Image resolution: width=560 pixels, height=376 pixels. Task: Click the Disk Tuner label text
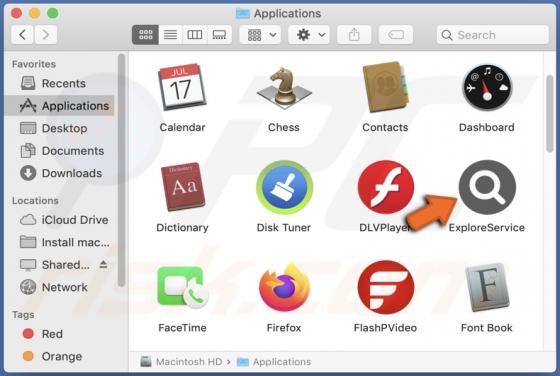click(x=284, y=228)
